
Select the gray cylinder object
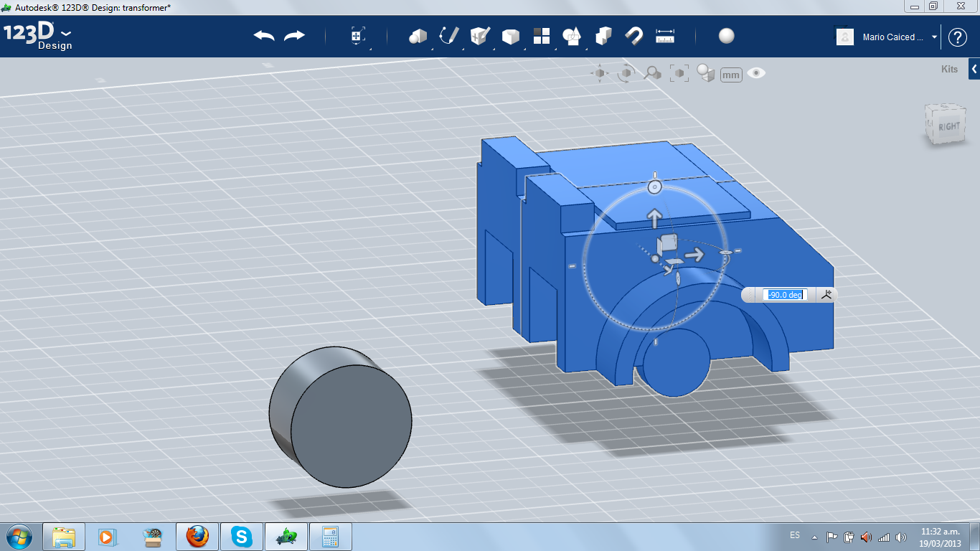coord(340,417)
